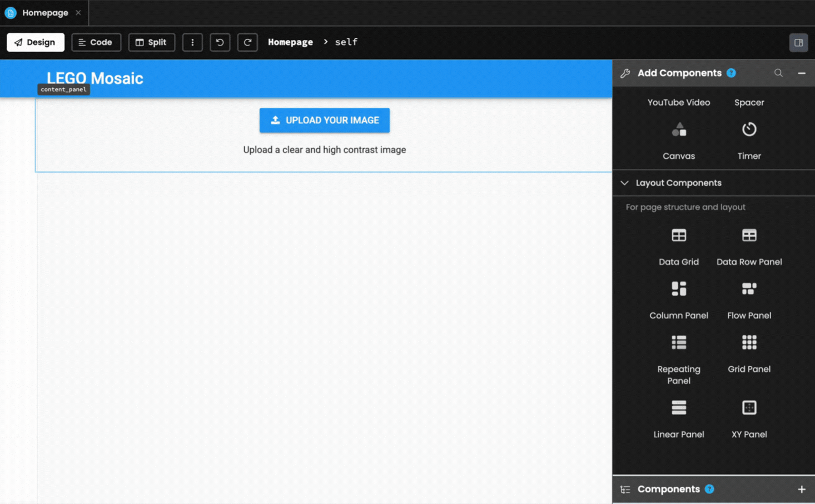Add a Column Panel component

pos(678,300)
